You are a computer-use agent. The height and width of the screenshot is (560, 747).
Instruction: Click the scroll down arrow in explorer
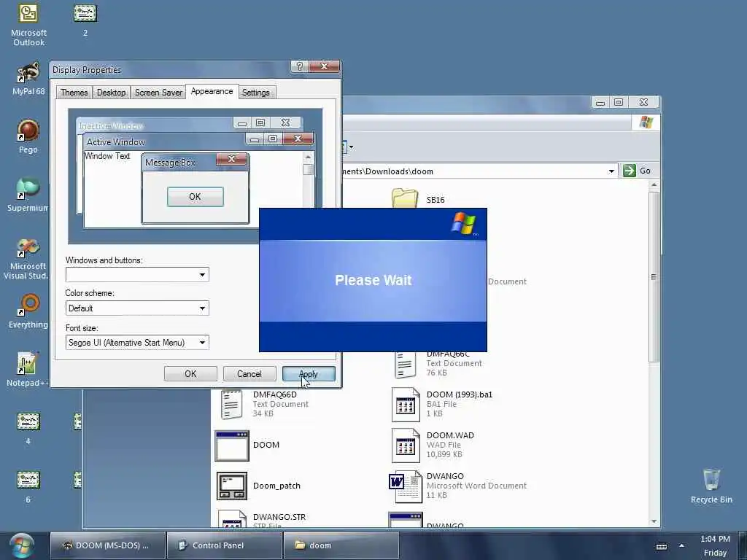[x=654, y=521]
